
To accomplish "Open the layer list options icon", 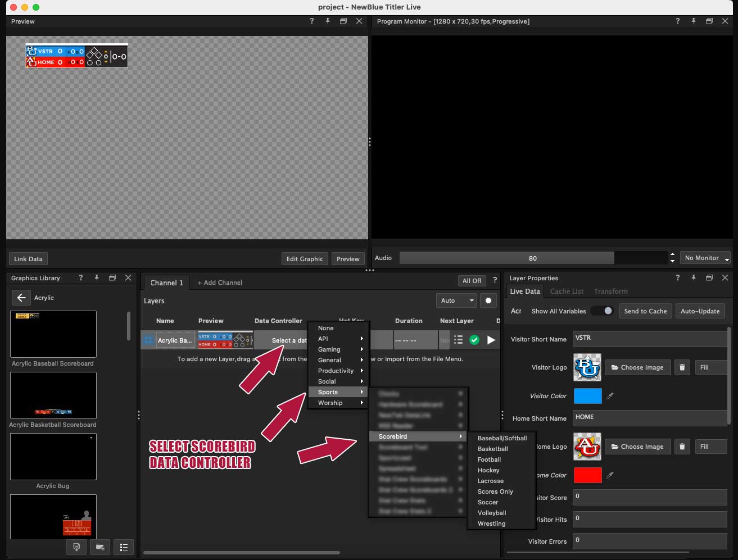I will [x=458, y=340].
